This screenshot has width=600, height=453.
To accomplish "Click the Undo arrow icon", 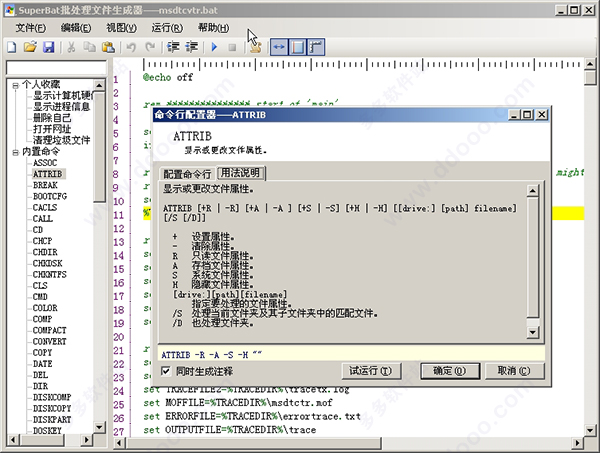I will click(131, 47).
